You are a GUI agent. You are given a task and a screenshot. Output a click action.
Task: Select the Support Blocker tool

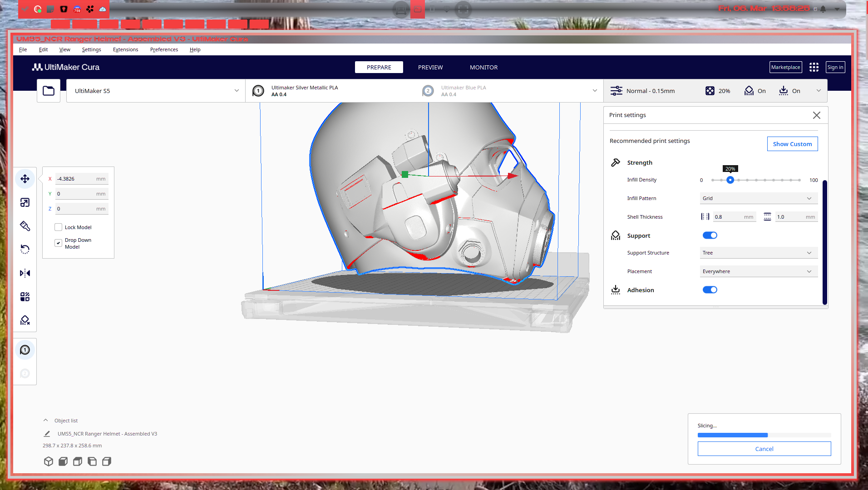[x=25, y=320]
